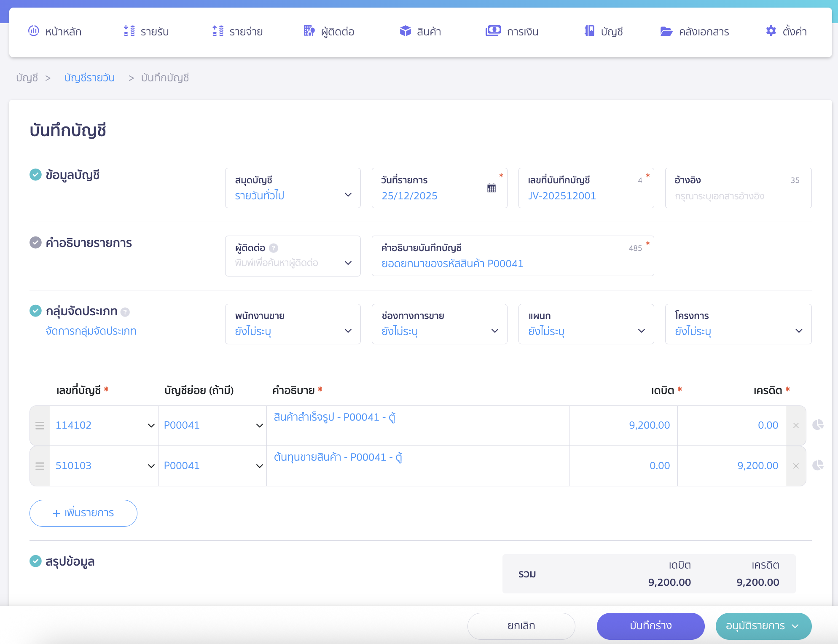Click help icon beside กลุ่มจัดประเภท heading
This screenshot has height=644, width=838.
click(125, 312)
